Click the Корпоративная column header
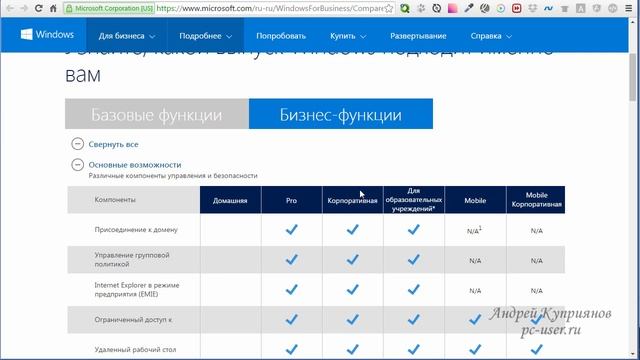Image resolution: width=640 pixels, height=360 pixels. (x=353, y=200)
